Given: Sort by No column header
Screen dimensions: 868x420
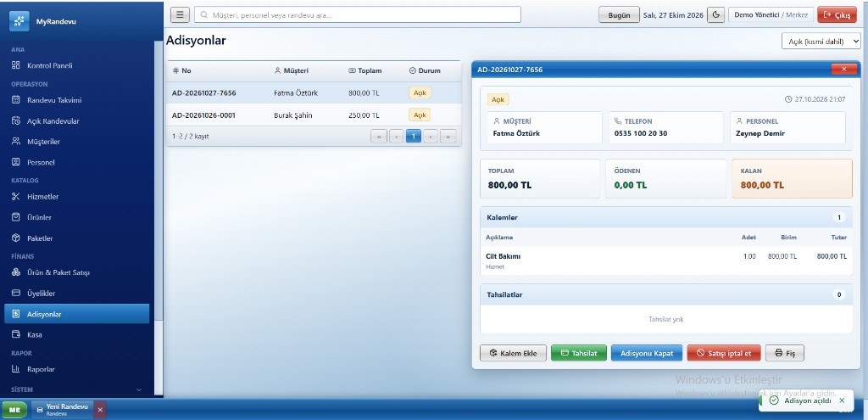Looking at the screenshot, I should 181,71.
